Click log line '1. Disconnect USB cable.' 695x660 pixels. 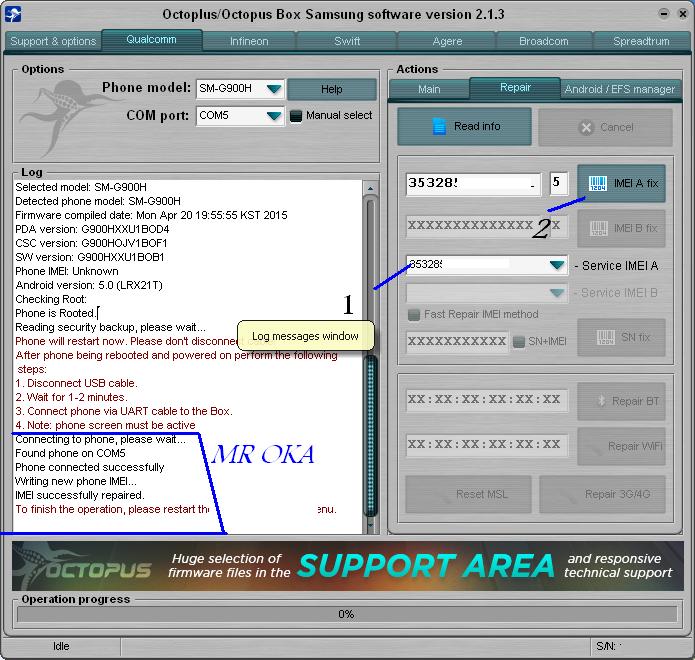coord(76,383)
